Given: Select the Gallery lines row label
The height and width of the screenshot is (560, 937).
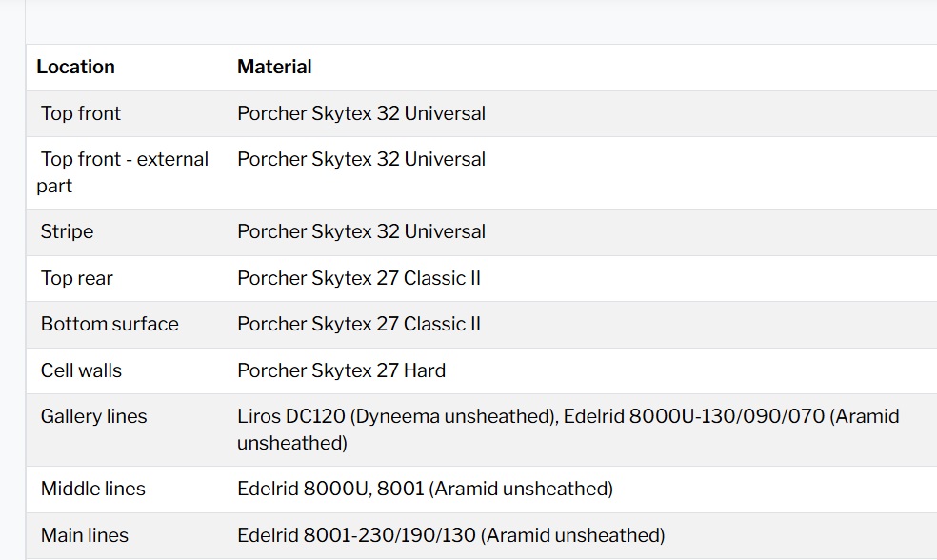Looking at the screenshot, I should [x=93, y=416].
